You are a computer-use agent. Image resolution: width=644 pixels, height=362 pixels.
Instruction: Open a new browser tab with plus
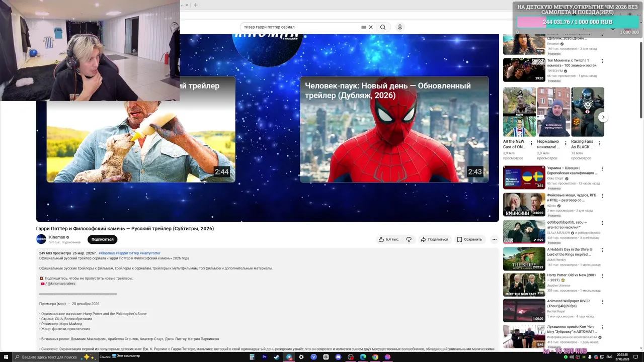pos(196,5)
